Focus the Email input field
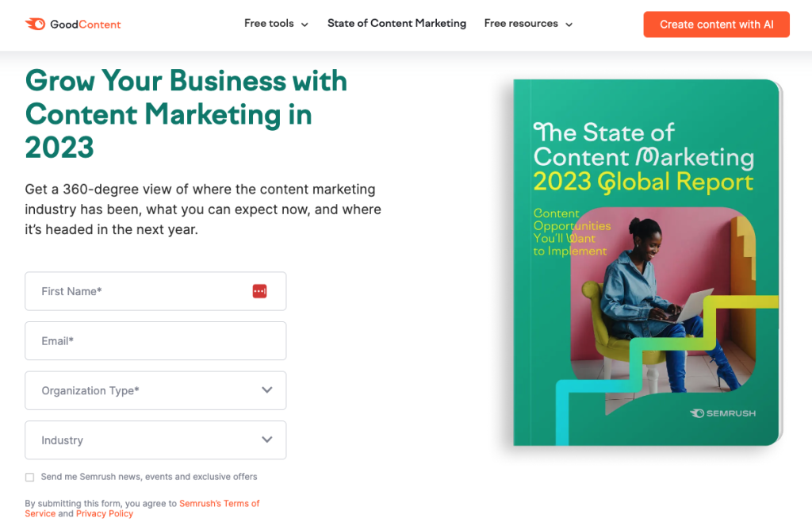The height and width of the screenshot is (526, 812). point(155,341)
